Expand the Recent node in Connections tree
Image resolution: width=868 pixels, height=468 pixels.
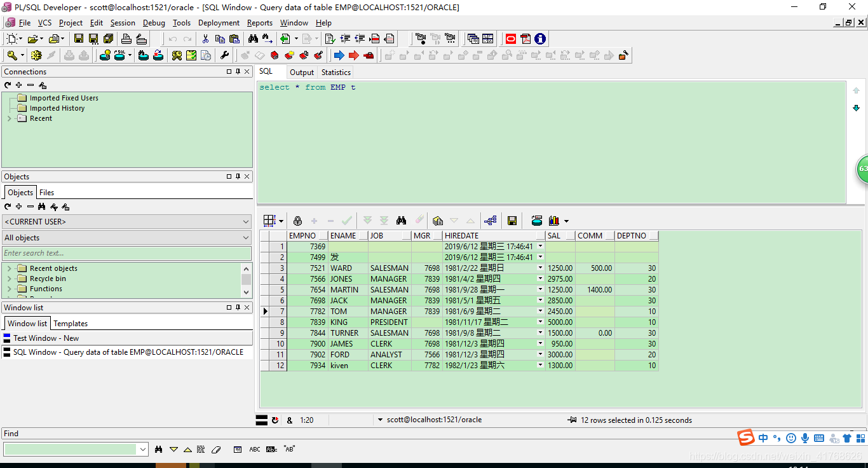[9, 118]
